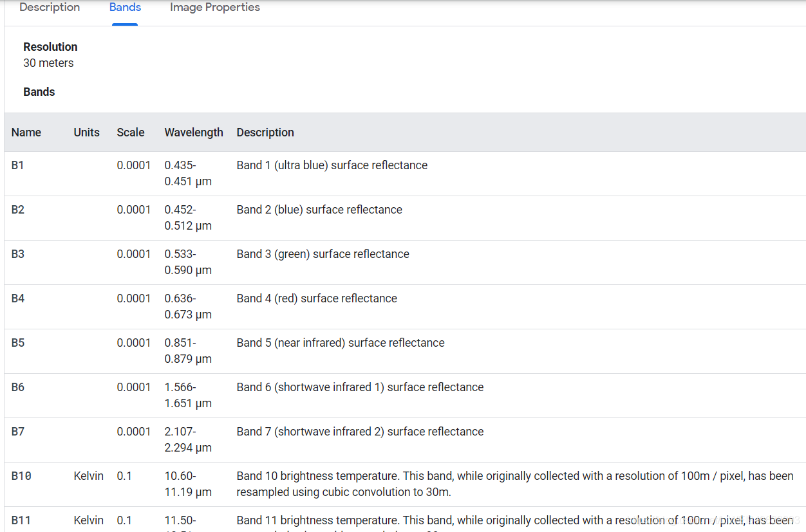The height and width of the screenshot is (532, 806).
Task: Click the 0.0001 scale in row B6
Action: point(134,387)
